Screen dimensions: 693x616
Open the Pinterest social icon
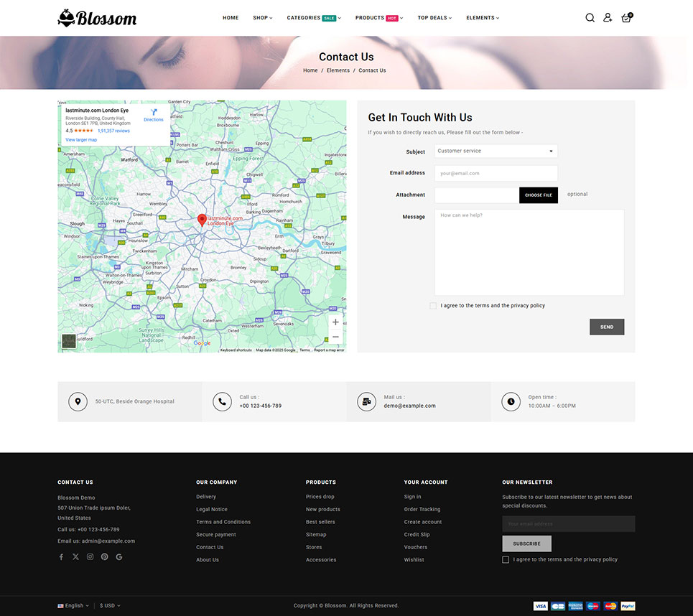[104, 556]
